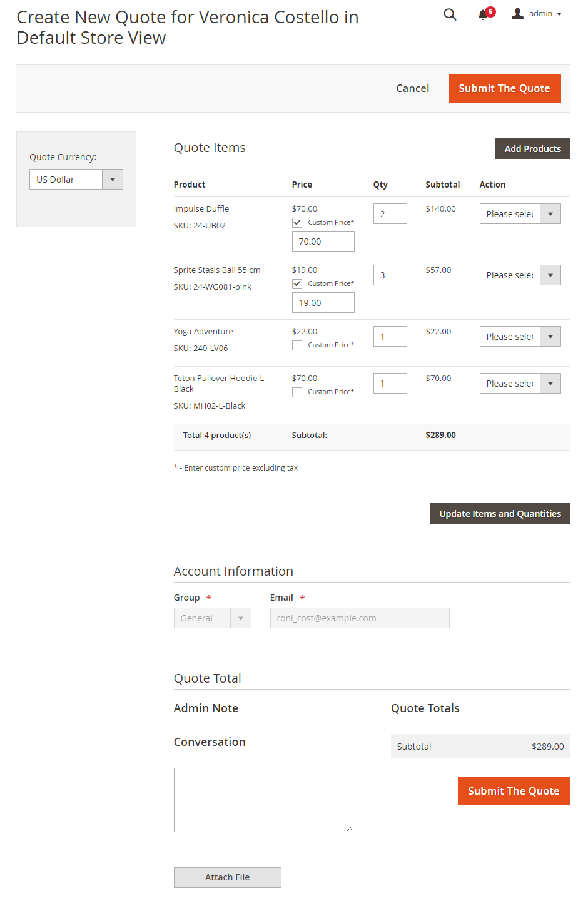Click the Attach File button
Image resolution: width=588 pixels, height=903 pixels.
pyautogui.click(x=227, y=877)
